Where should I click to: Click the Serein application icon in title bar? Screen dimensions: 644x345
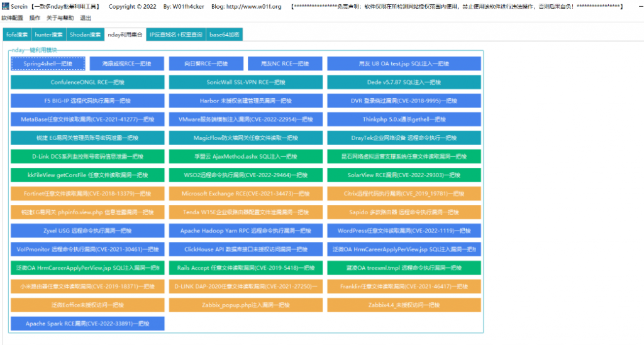pos(5,6)
